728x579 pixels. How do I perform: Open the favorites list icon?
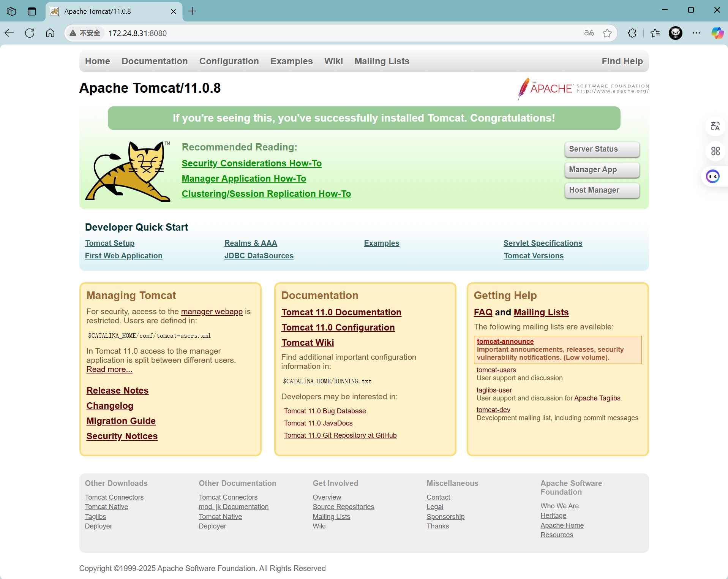pos(655,33)
